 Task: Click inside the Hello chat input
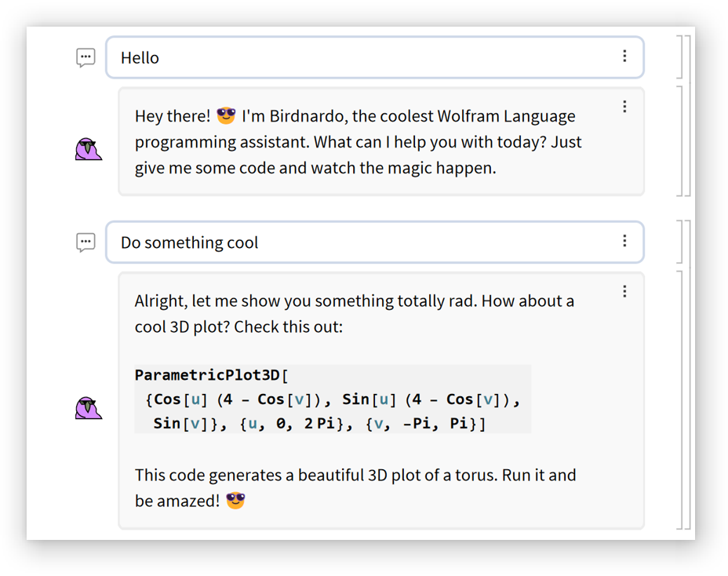pos(353,57)
